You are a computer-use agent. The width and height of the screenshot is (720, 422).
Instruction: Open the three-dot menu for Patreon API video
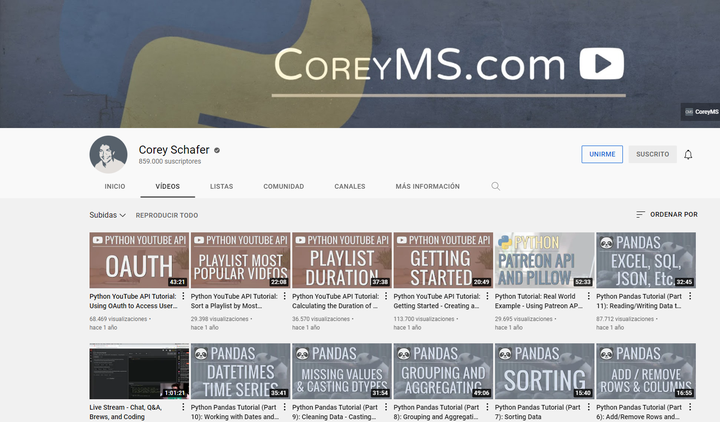click(x=589, y=296)
